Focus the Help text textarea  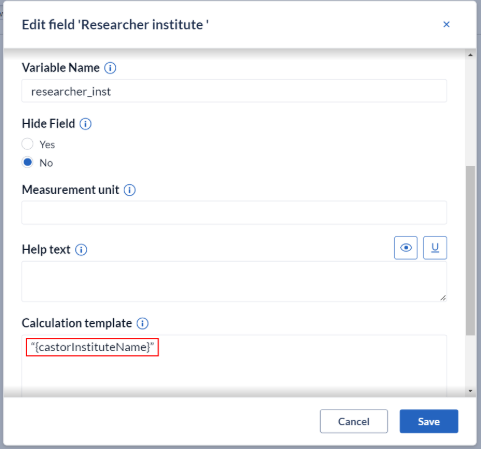click(234, 282)
